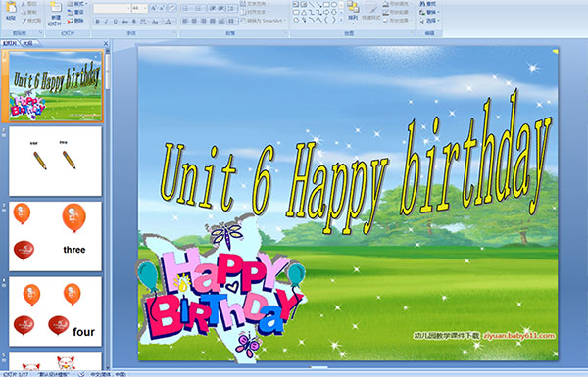Image resolution: width=588 pixels, height=377 pixels.
Task: Justify the text
Action: click(x=213, y=21)
